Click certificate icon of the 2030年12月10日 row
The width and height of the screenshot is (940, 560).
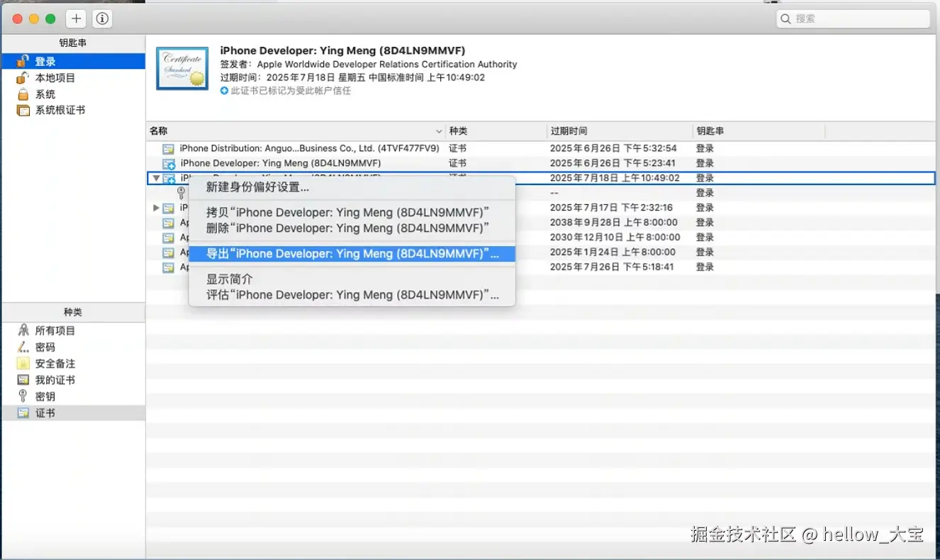click(169, 237)
